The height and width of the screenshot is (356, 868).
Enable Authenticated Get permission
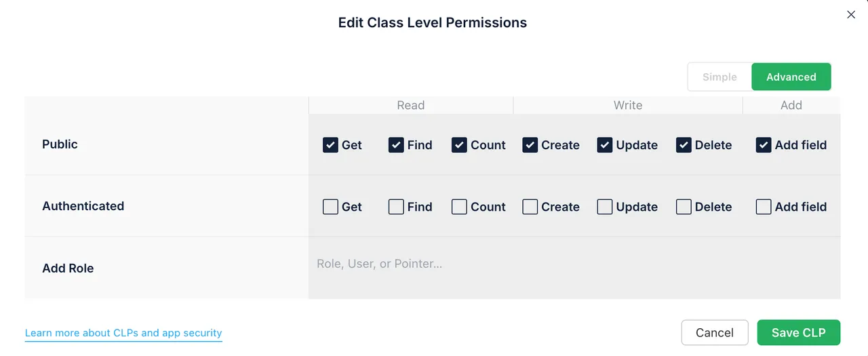click(330, 207)
